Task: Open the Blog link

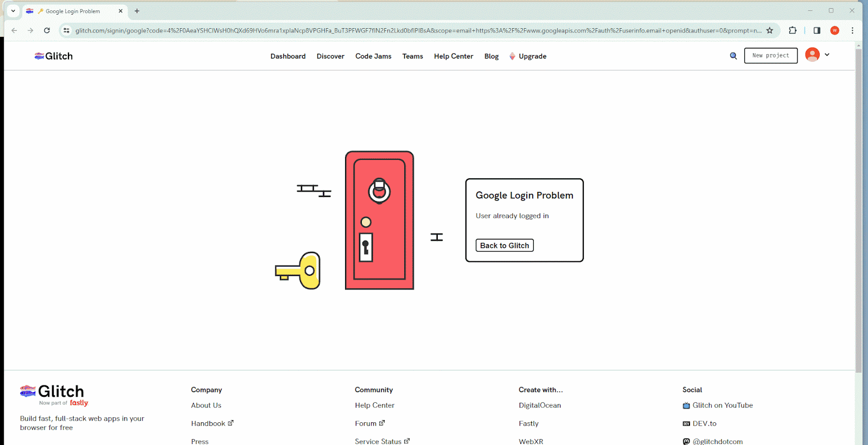Action: pos(492,56)
